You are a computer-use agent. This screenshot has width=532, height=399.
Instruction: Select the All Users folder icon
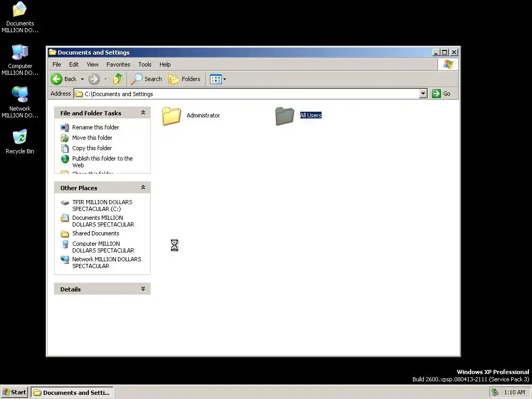tap(284, 116)
